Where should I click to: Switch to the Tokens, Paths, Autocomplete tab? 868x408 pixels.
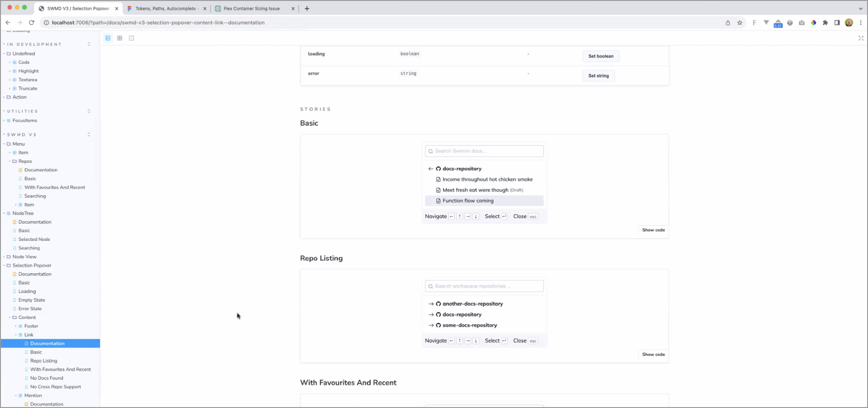[165, 9]
